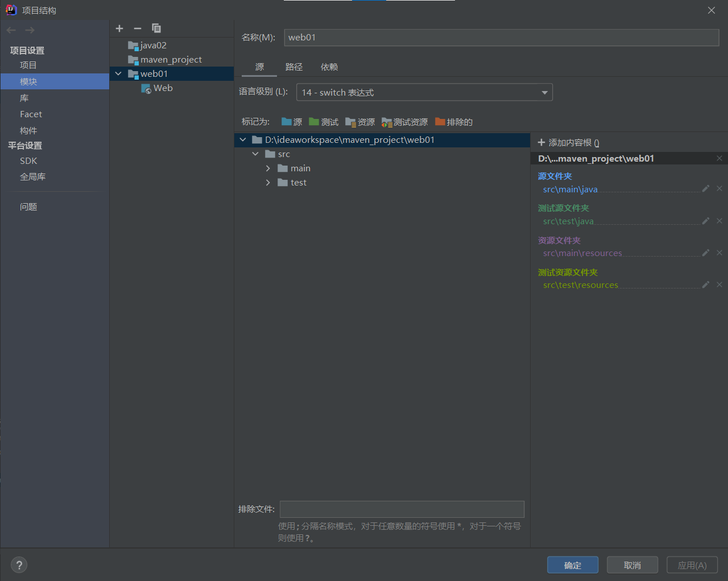
Task: Click the back navigation arrow
Action: pyautogui.click(x=11, y=30)
